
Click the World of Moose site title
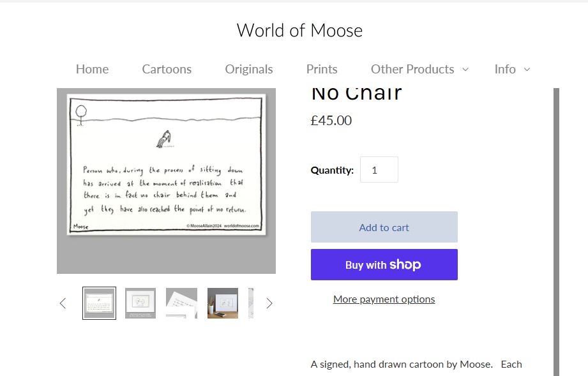coord(299,30)
